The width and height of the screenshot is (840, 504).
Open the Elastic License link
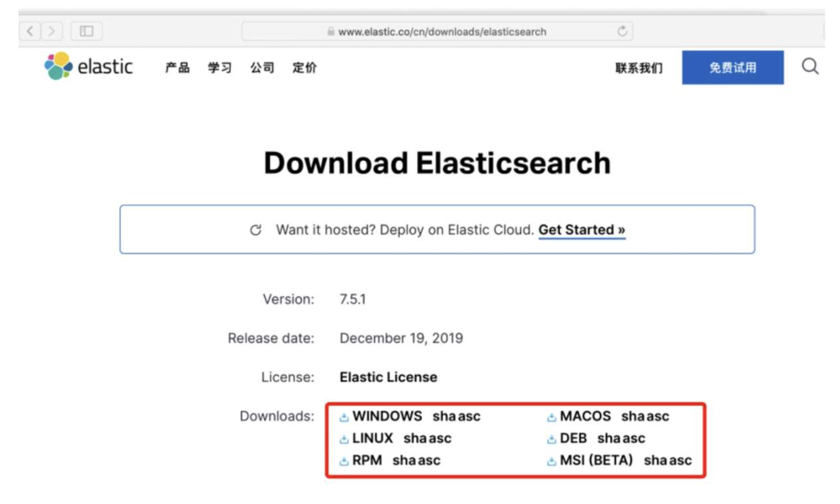(388, 377)
